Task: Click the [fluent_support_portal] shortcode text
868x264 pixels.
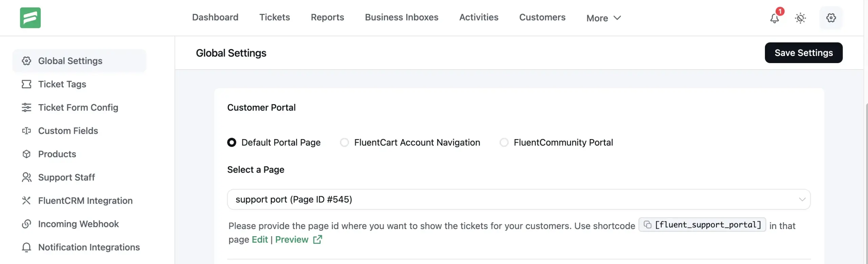Action: pos(708,225)
